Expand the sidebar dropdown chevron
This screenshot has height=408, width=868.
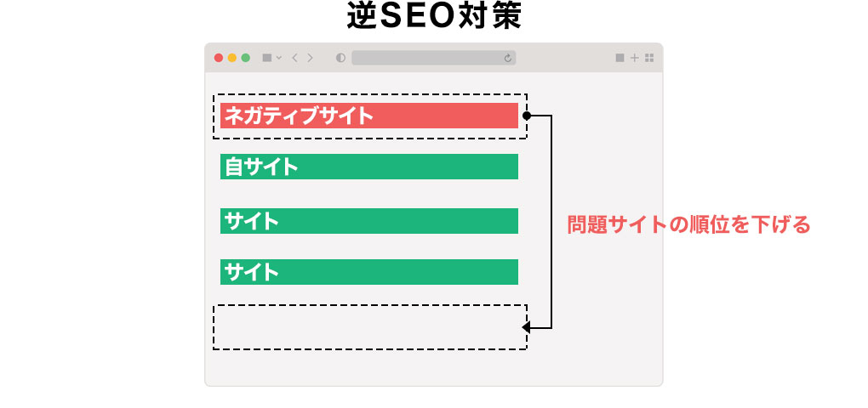pos(279,58)
